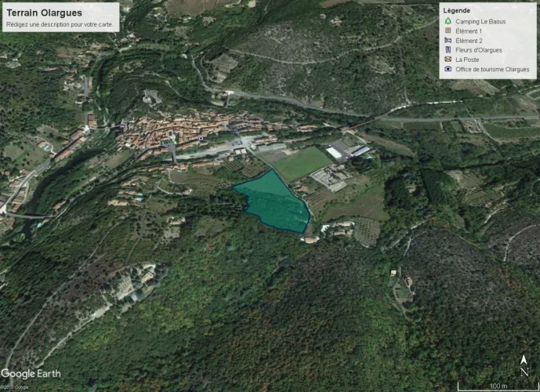Click the Google Earth logo
This screenshot has width=540, height=392.
pos(31,373)
